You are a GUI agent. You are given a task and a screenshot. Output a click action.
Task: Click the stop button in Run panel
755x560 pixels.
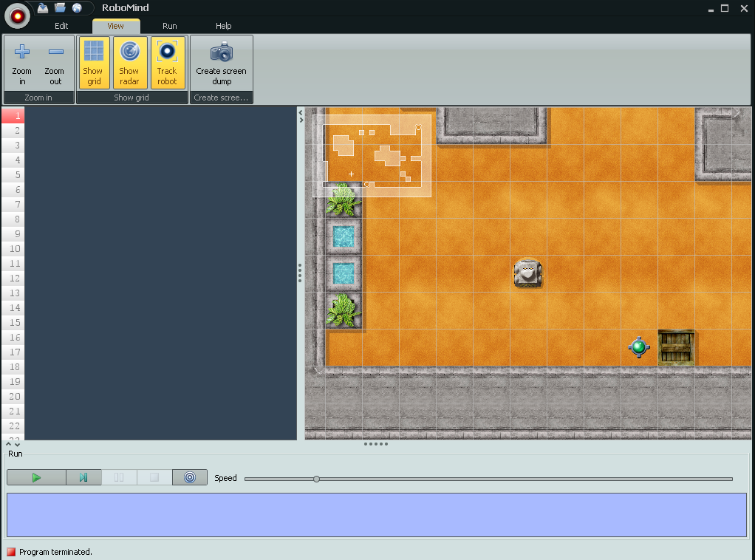click(x=154, y=478)
